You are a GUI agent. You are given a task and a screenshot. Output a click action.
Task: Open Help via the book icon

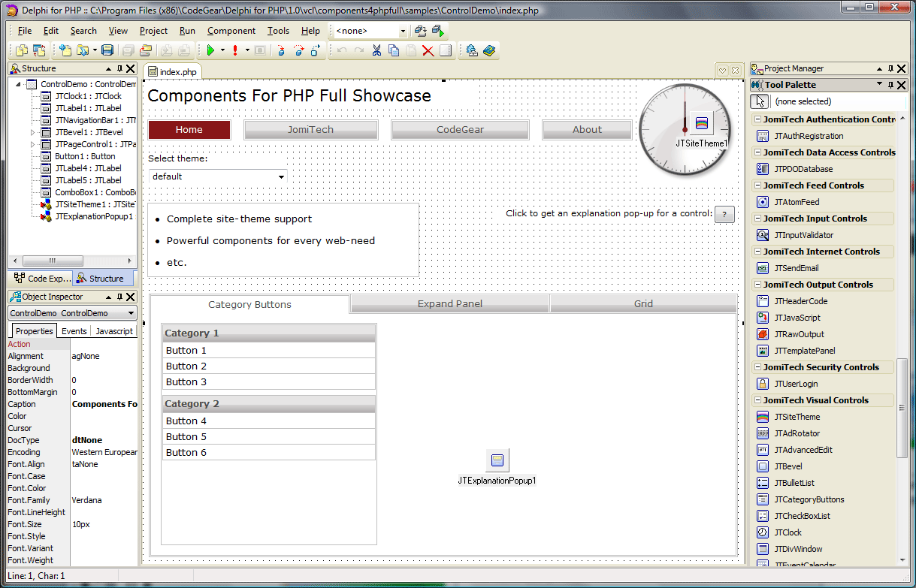click(x=489, y=50)
